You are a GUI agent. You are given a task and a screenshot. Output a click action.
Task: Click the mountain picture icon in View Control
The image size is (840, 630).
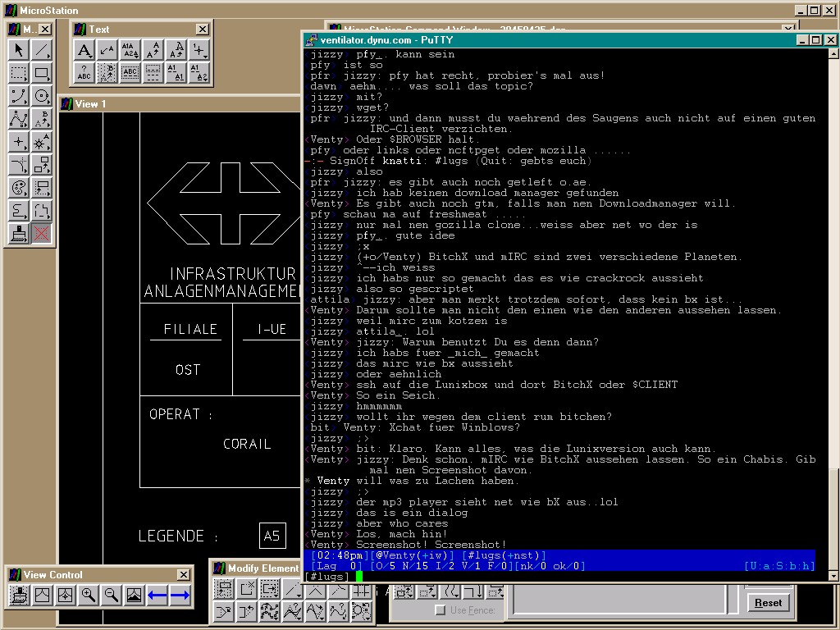134,596
